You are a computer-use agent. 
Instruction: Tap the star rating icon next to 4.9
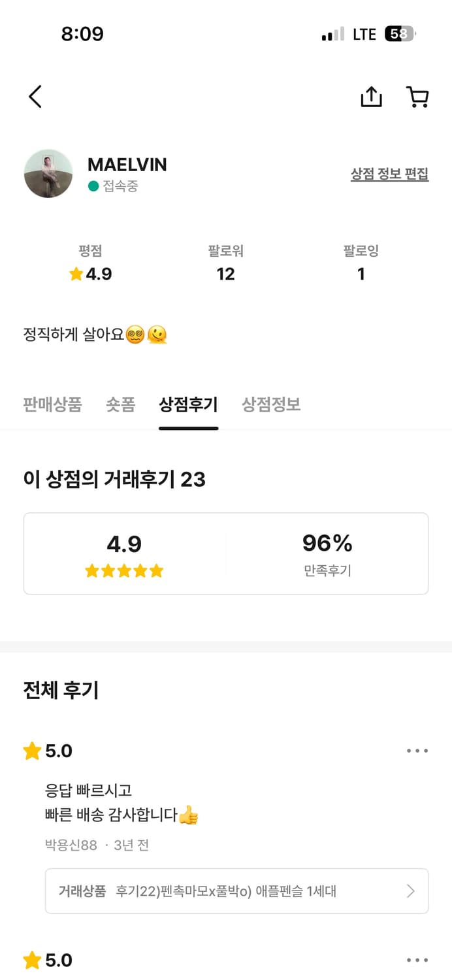76,274
